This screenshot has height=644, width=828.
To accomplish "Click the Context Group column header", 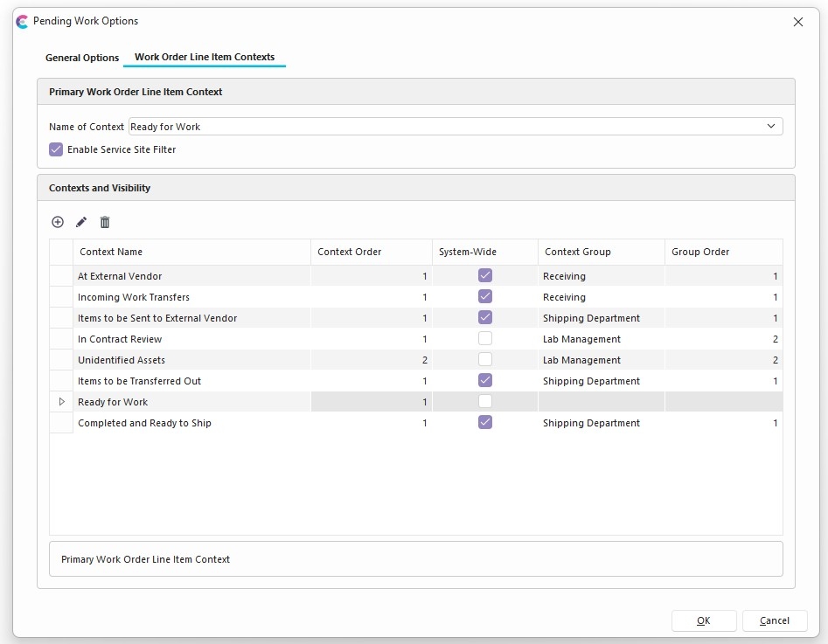I will point(577,252).
